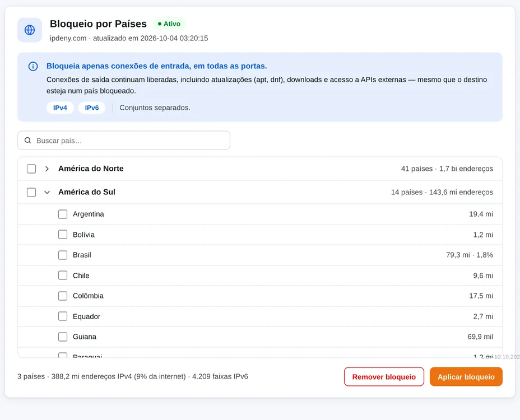This screenshot has height=420, width=520.
Task: Enable the Colômbia checkbox
Action: pos(63,296)
